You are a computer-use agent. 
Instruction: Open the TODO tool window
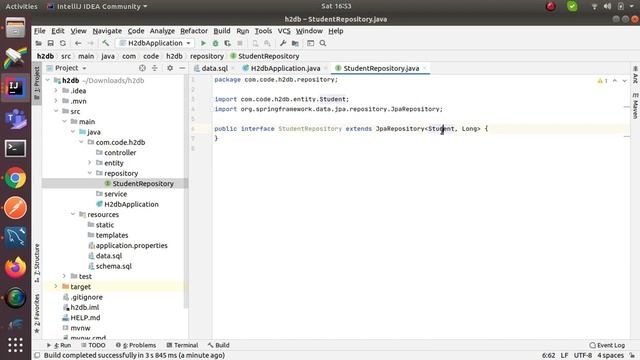[x=93, y=345]
